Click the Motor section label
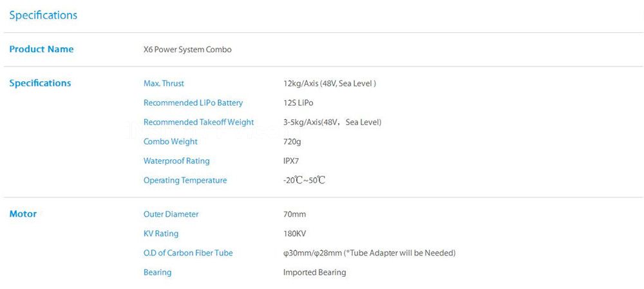This screenshot has width=644, height=289. [x=23, y=214]
